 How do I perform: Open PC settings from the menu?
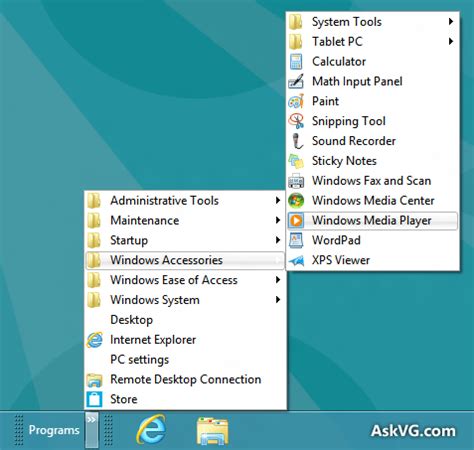coord(185,360)
